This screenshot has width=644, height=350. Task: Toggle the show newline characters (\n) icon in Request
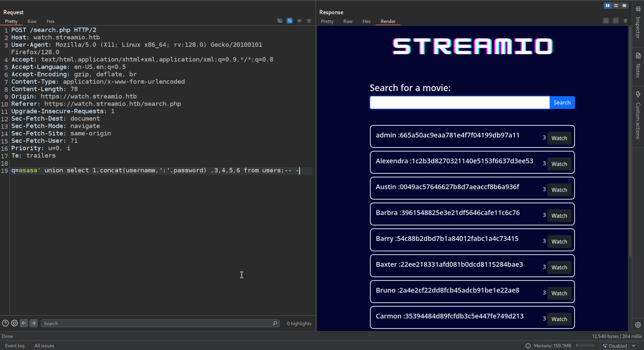299,21
